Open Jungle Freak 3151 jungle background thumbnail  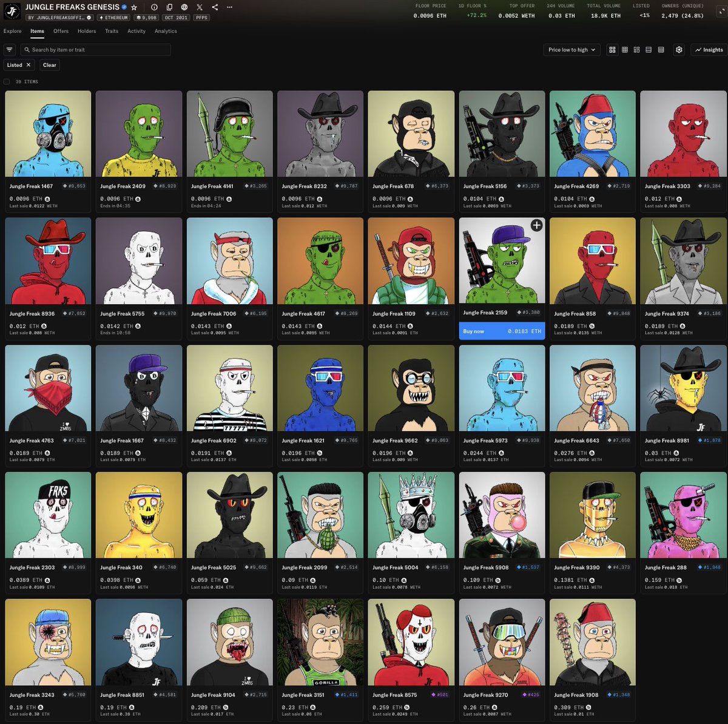click(320, 642)
